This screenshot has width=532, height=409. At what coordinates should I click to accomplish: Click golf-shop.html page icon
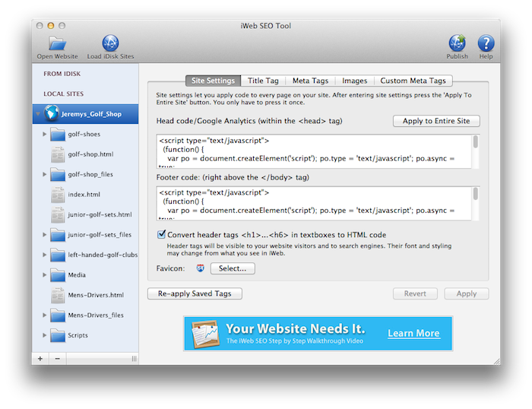coord(58,154)
